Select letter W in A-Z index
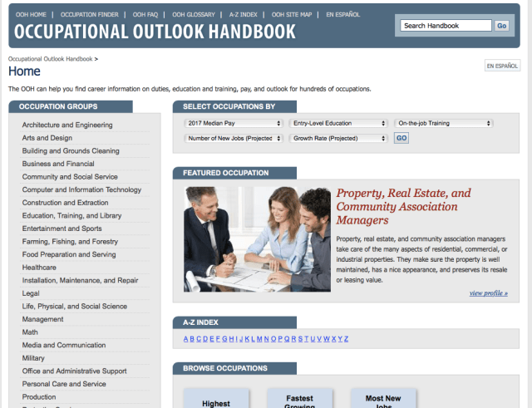 [327, 339]
